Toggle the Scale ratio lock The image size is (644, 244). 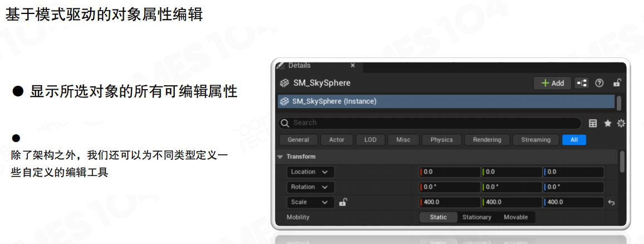343,202
